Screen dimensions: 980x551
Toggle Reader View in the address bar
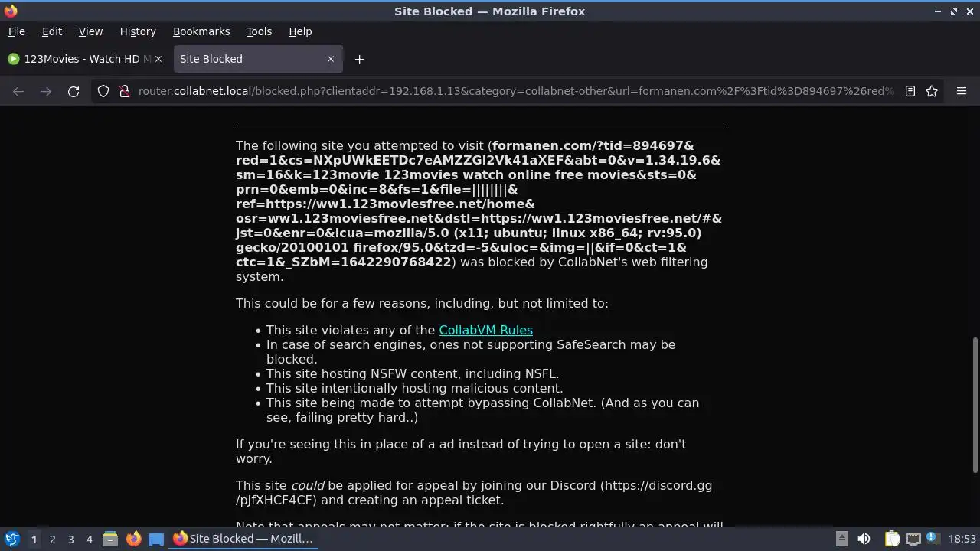click(910, 91)
